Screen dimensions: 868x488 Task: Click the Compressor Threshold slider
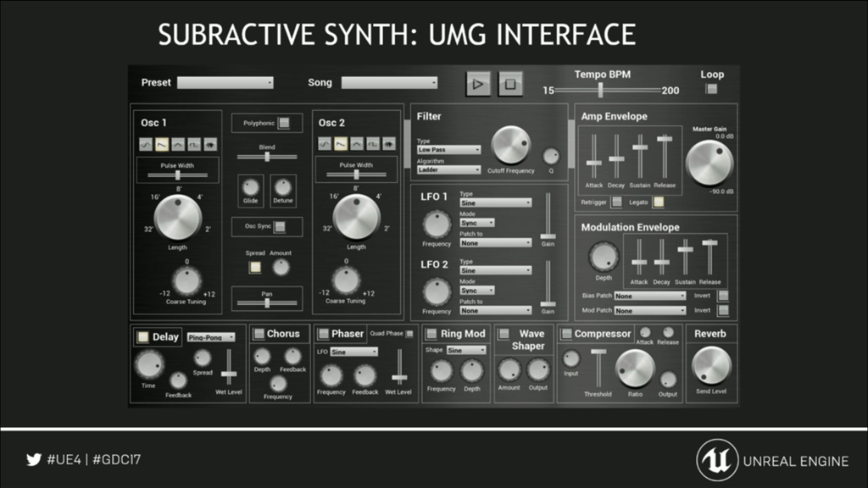[598, 369]
